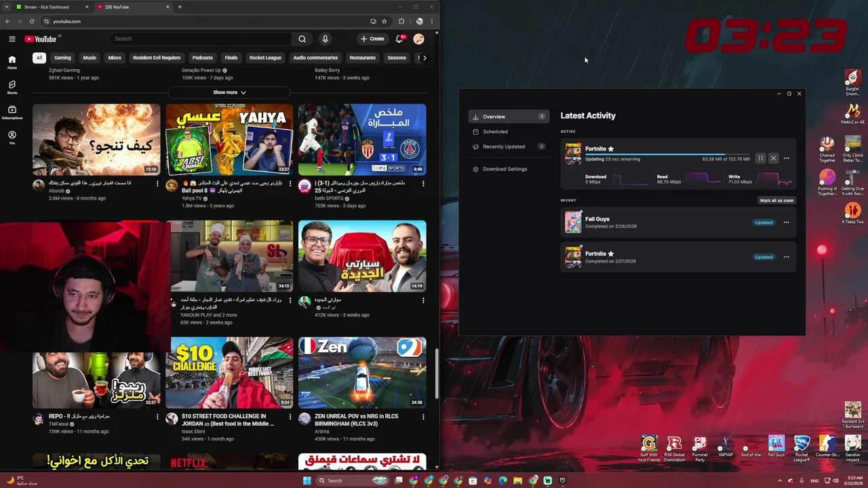This screenshot has width=868, height=488.
Task: Click the YouTube search magnifier button
Action: [x=302, y=39]
